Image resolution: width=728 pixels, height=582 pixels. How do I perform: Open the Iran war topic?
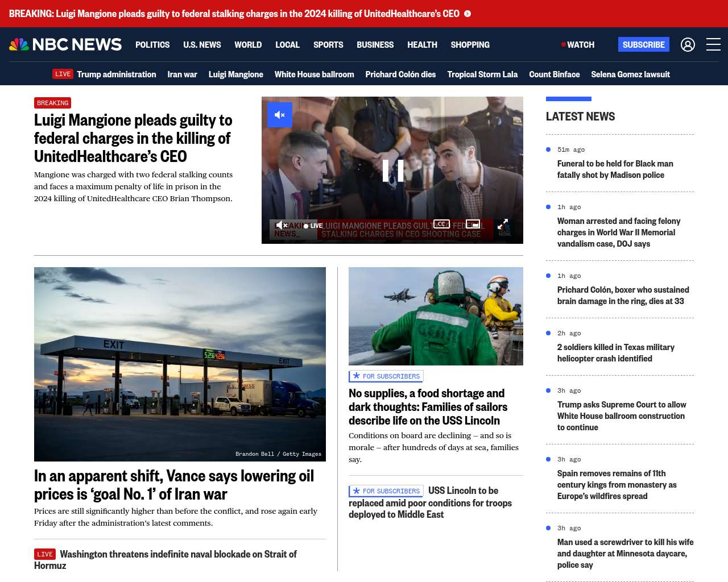tap(182, 74)
